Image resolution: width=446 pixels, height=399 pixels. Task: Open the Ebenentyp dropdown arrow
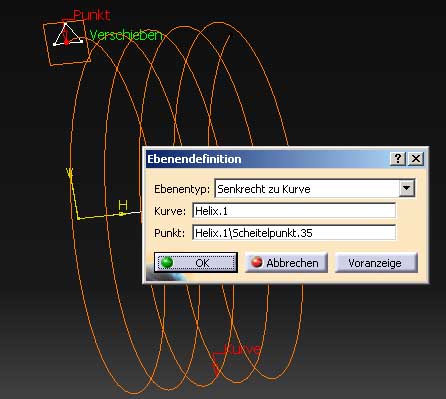407,188
